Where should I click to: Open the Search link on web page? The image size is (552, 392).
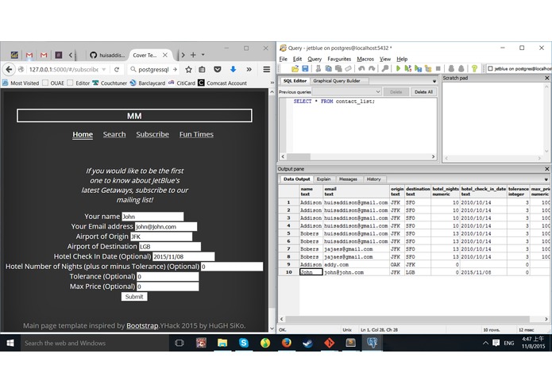114,134
